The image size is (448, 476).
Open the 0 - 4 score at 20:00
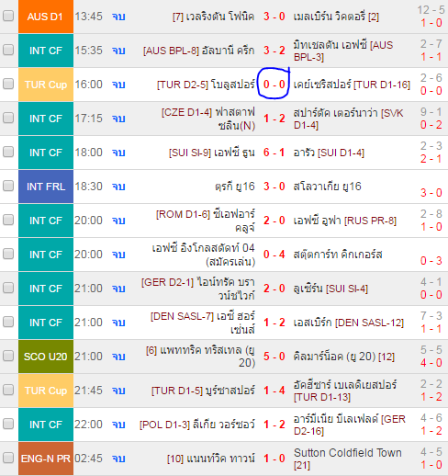(x=274, y=255)
